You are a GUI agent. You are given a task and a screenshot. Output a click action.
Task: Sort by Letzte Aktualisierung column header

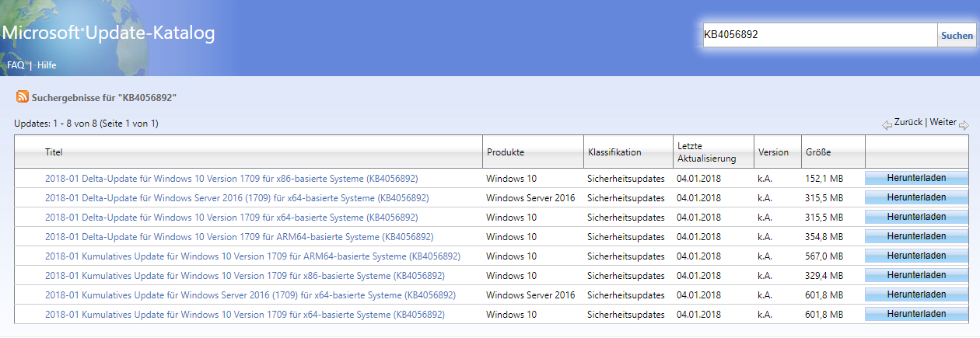point(706,152)
